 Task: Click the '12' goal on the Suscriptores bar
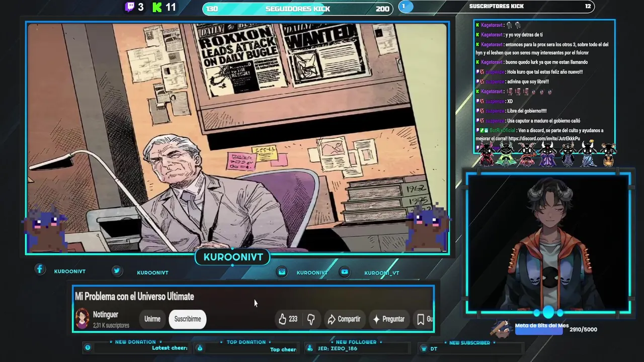[x=588, y=6]
